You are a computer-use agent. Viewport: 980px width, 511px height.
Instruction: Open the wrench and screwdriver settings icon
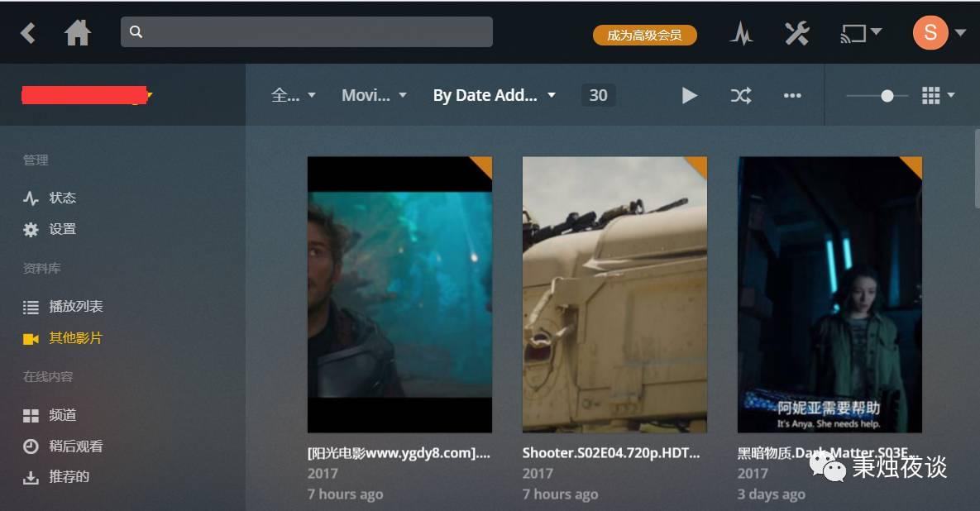click(796, 33)
